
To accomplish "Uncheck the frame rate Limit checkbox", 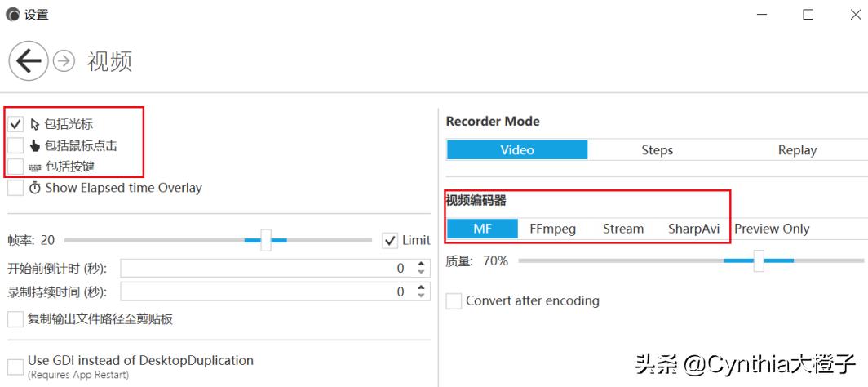I will [390, 240].
